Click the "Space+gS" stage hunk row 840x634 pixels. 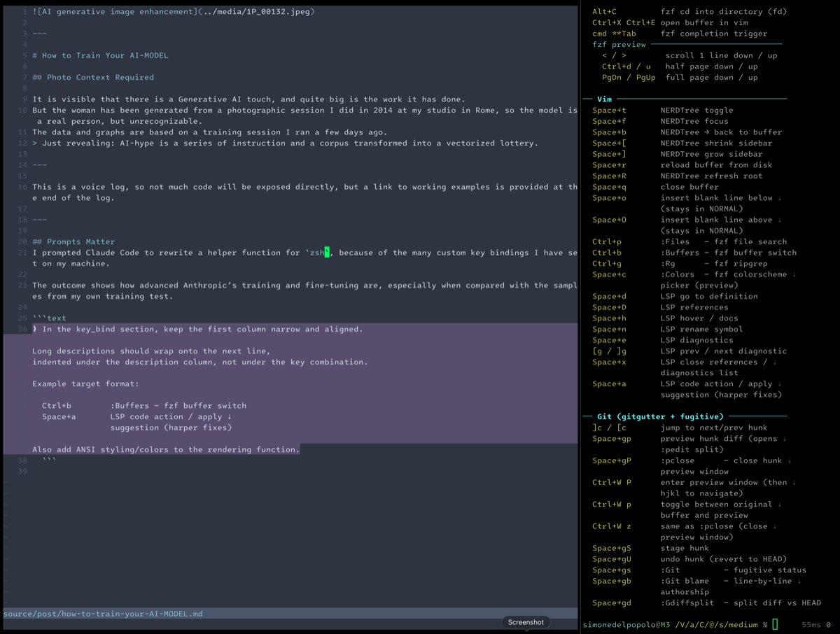[650, 548]
